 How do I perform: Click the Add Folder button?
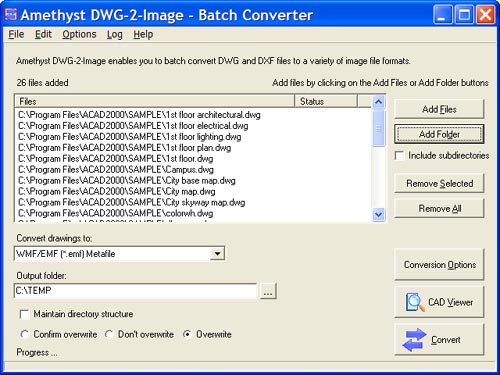coord(439,134)
